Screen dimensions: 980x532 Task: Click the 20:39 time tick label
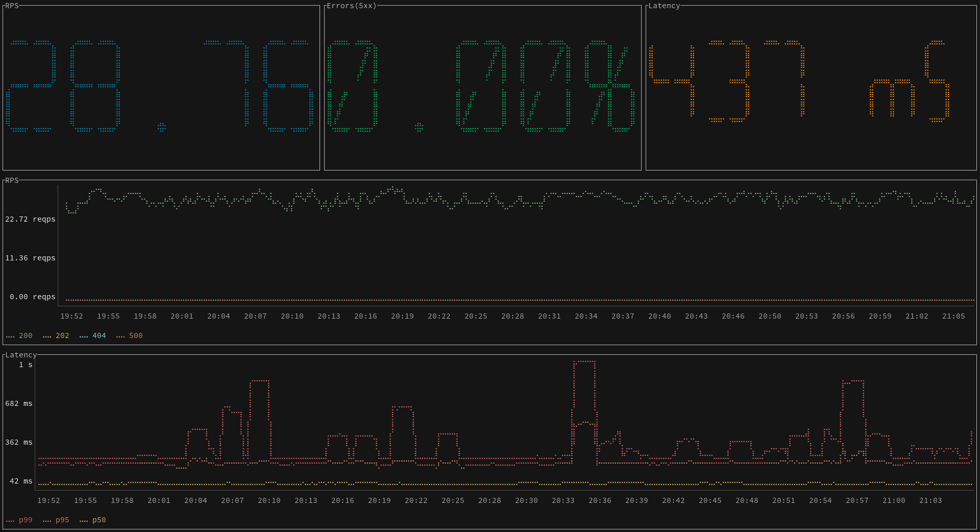tap(636, 500)
